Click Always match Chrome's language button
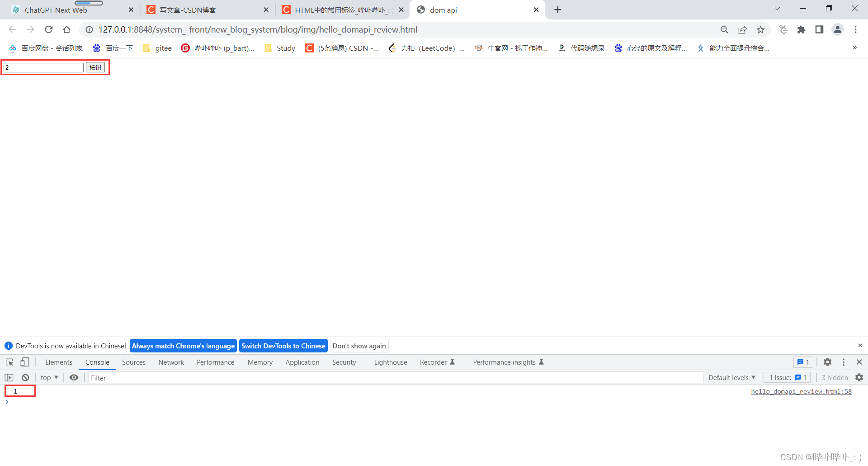This screenshot has width=868, height=466. tap(183, 346)
